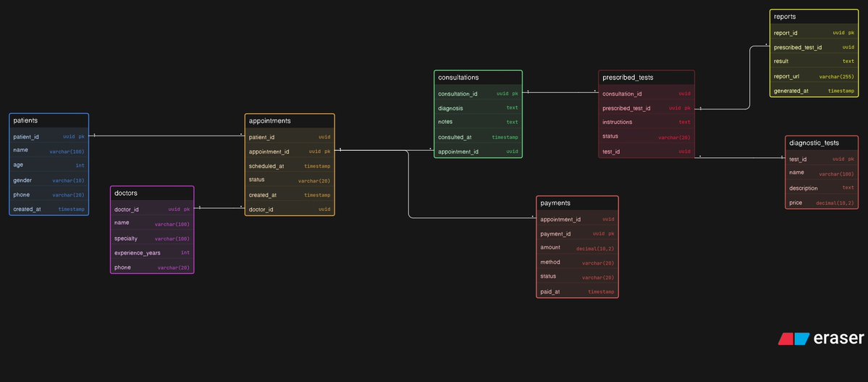Click the result row in reports
Viewport: 868px width, 382px height.
(814, 61)
